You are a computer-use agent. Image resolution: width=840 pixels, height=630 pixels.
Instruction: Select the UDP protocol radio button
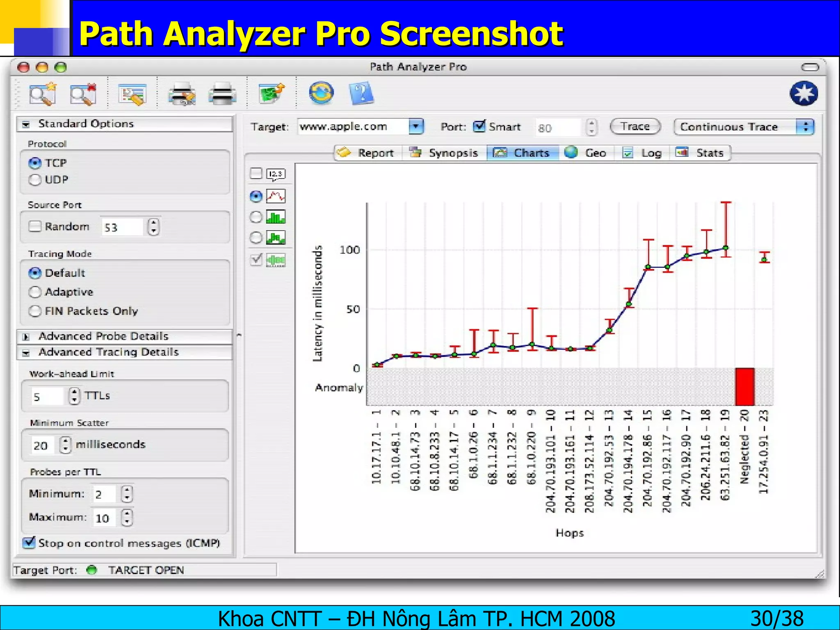[35, 180]
